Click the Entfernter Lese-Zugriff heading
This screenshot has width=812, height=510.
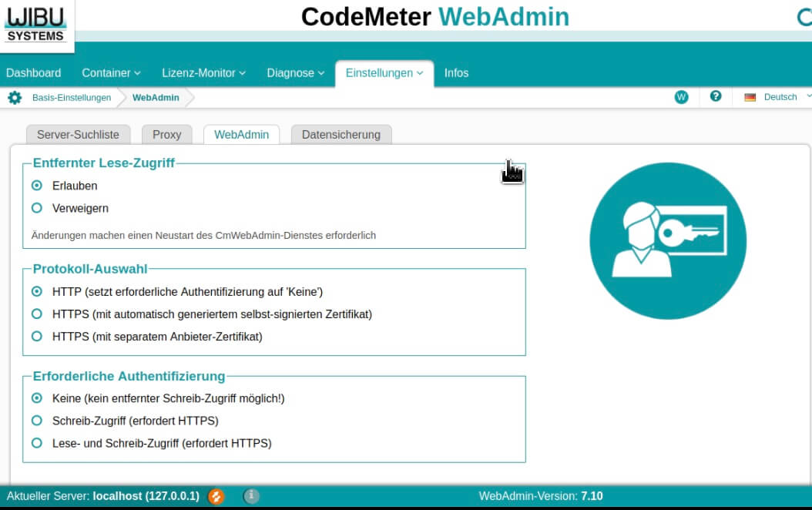pyautogui.click(x=103, y=163)
